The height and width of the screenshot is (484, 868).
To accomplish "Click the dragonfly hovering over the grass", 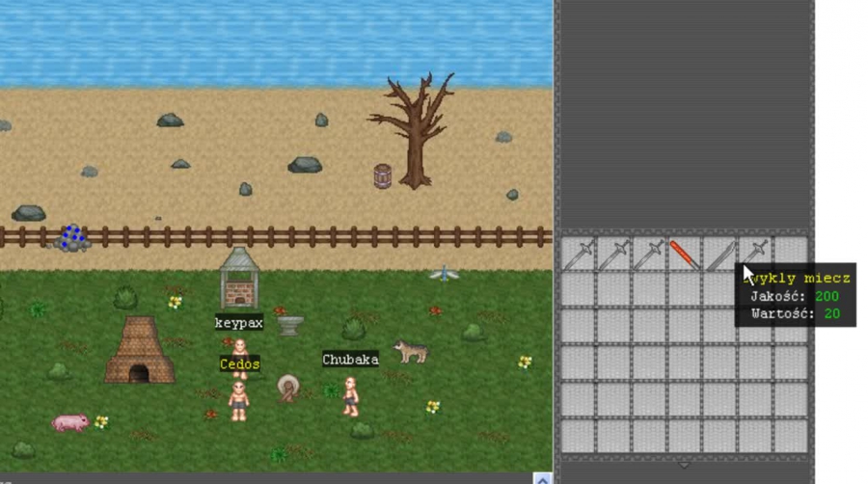I will click(x=445, y=274).
